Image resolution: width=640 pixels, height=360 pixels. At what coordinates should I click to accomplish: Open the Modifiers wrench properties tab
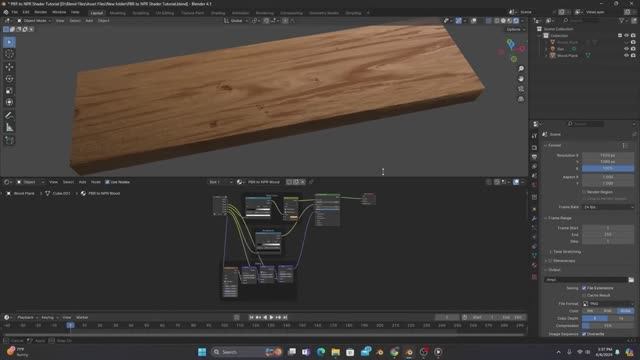point(534,219)
